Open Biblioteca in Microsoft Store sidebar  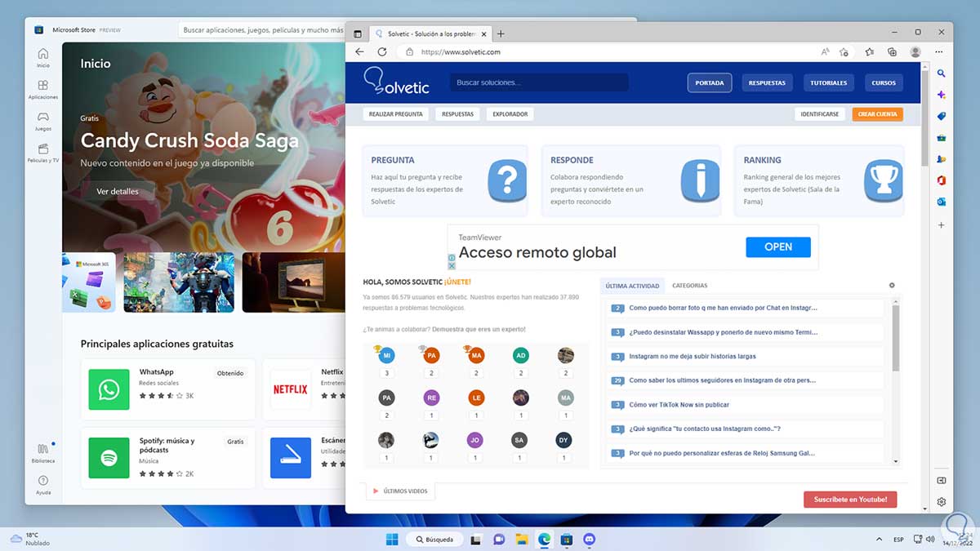[42, 453]
